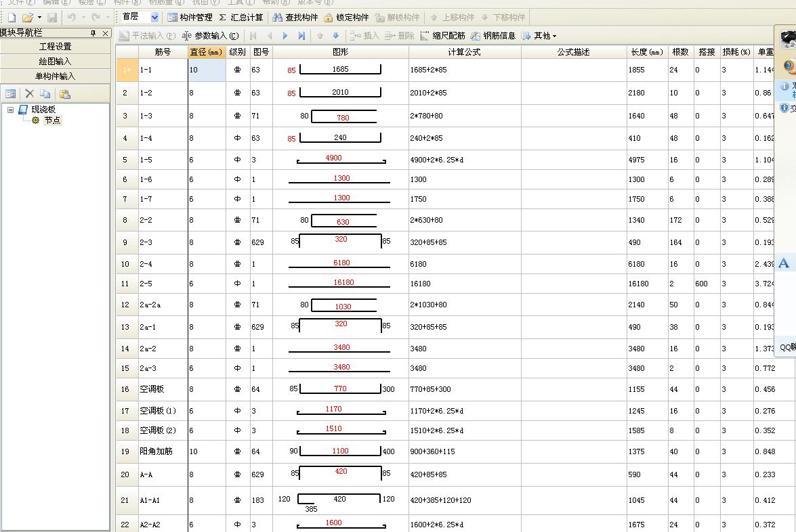Image resolution: width=796 pixels, height=532 pixels.
Task: Click the 锁定构件 lock component icon
Action: [328, 17]
